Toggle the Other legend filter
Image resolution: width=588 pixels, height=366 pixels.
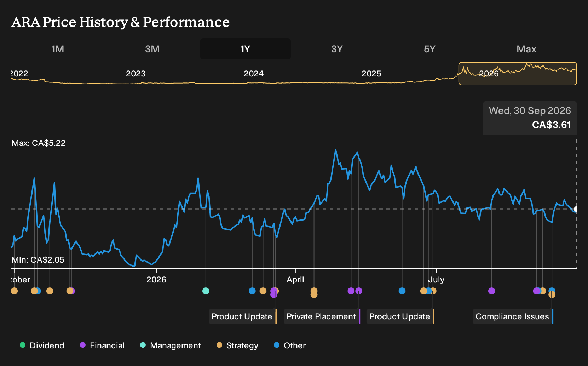(290, 345)
